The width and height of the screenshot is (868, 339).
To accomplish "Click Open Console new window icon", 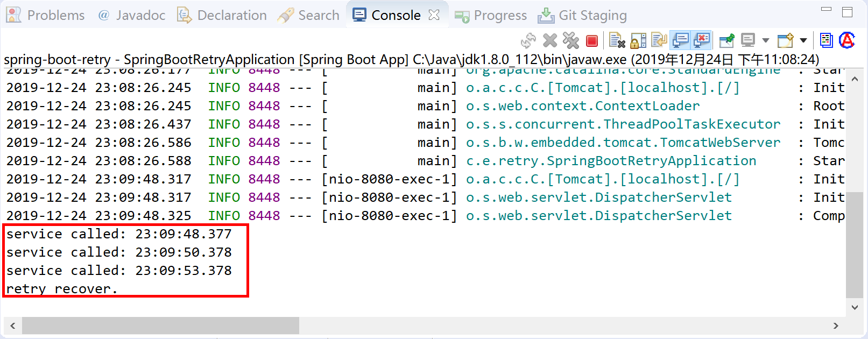I will [x=786, y=40].
